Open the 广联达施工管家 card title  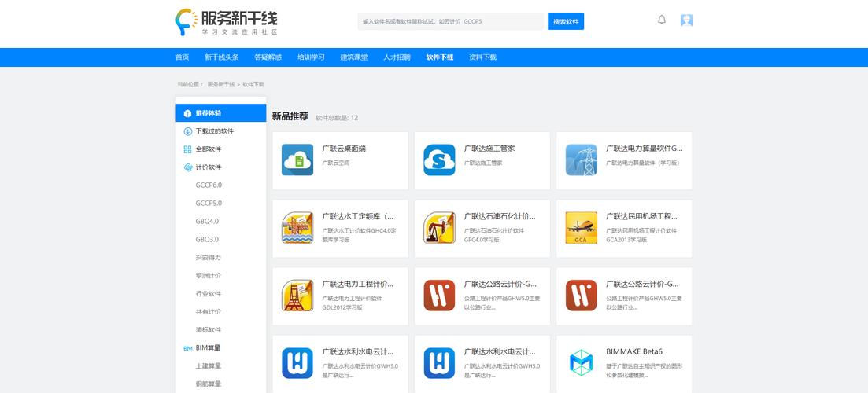[x=489, y=149]
